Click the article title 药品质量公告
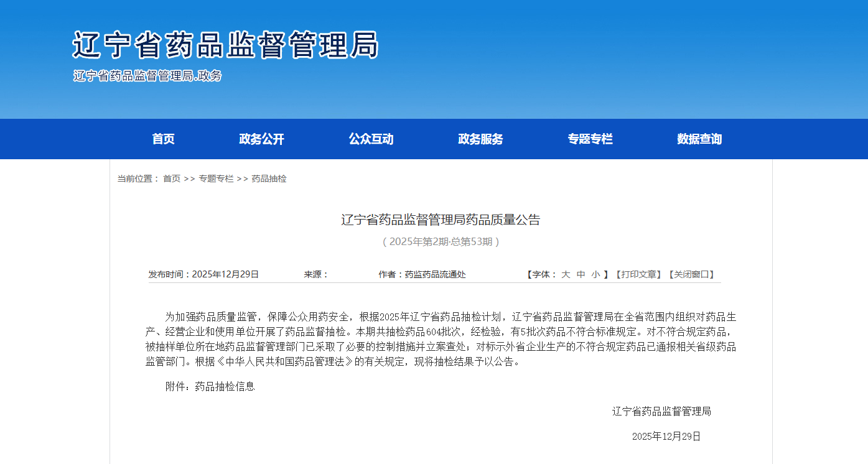The height and width of the screenshot is (464, 868). (441, 220)
